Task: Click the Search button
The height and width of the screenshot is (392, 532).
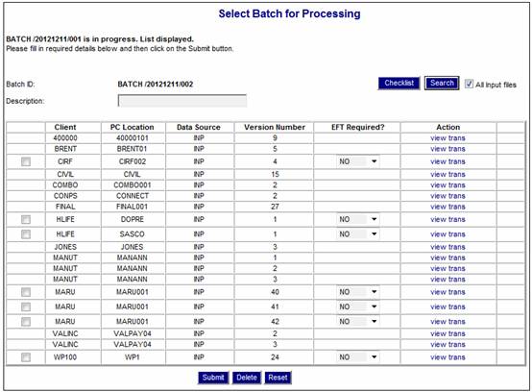Action: coord(442,84)
